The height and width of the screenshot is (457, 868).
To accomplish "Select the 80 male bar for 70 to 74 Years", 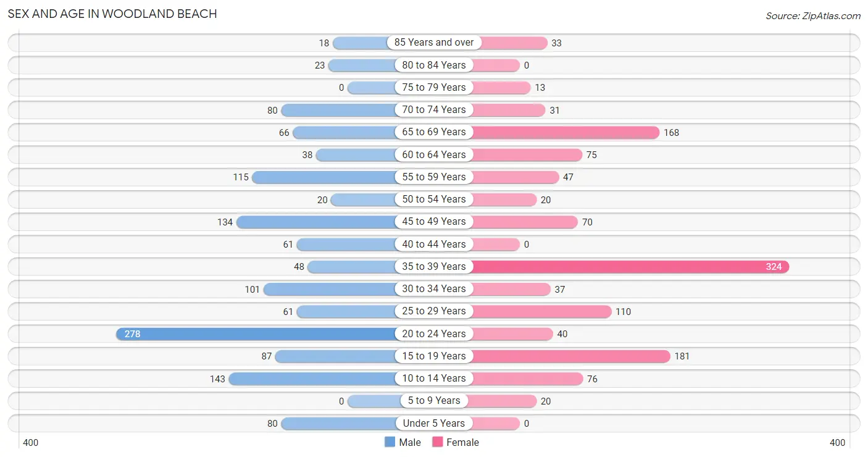I will tap(340, 110).
